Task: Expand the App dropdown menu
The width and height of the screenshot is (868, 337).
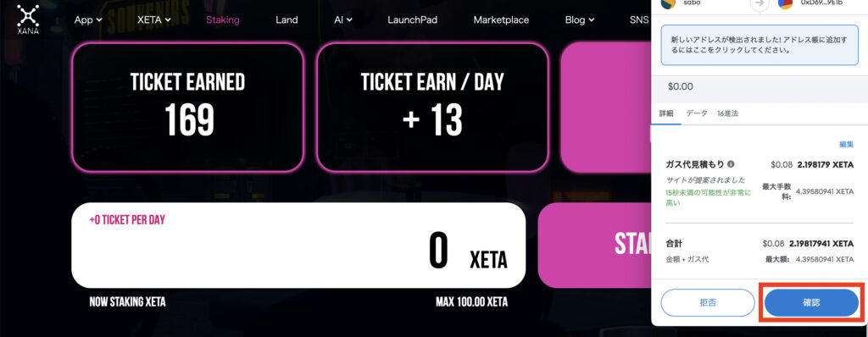Action: [x=88, y=20]
